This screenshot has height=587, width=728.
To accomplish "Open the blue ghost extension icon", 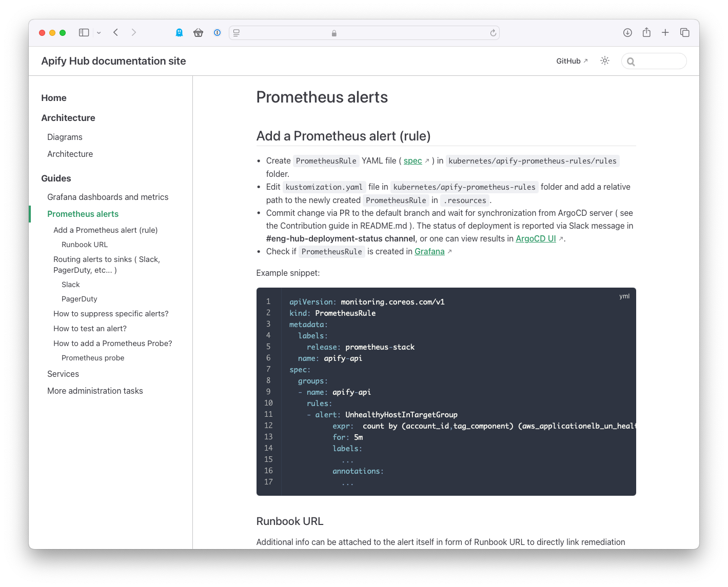I will (179, 32).
